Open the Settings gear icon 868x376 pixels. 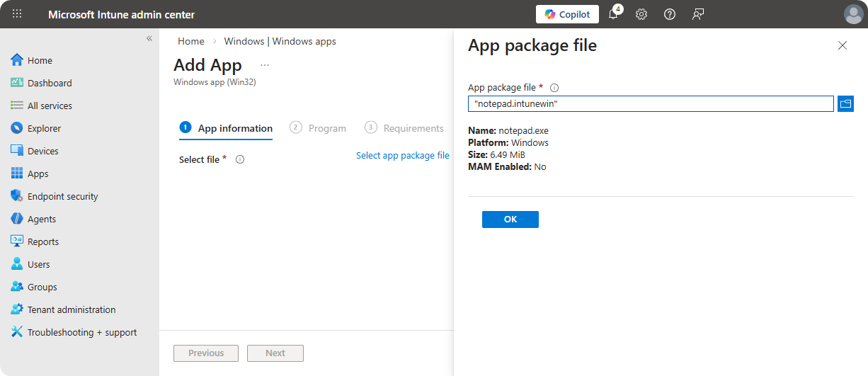[641, 14]
